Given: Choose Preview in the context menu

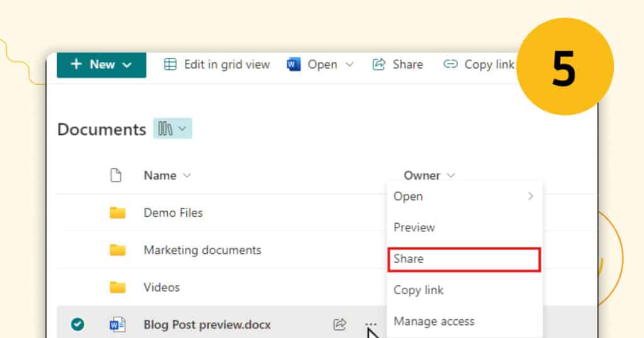Looking at the screenshot, I should [414, 227].
